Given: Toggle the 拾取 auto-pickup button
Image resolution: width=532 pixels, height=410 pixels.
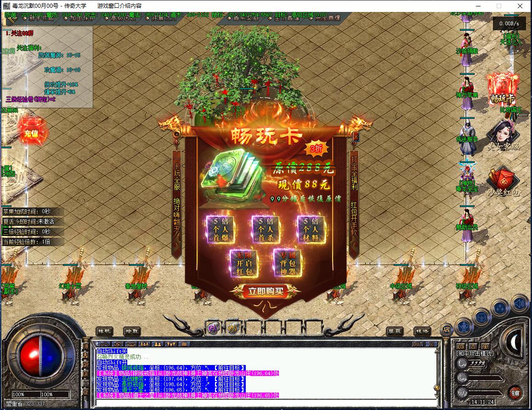Looking at the screenshot, I should [x=132, y=331].
